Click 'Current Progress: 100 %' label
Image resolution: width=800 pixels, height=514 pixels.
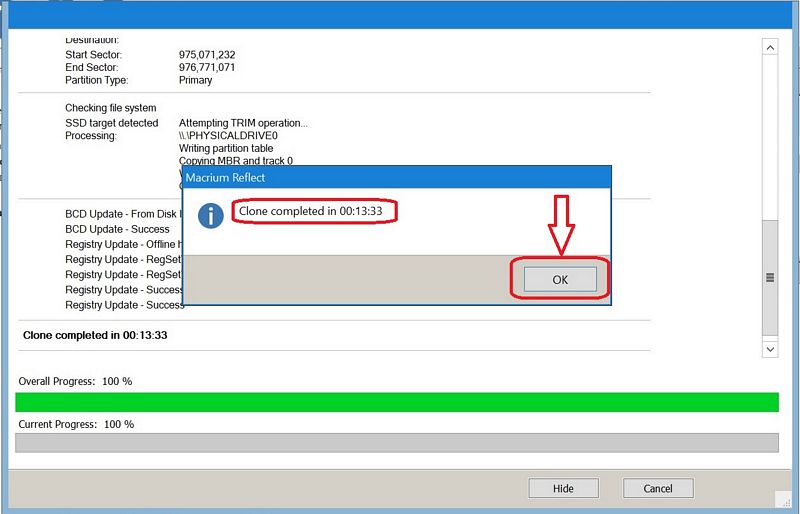76,424
